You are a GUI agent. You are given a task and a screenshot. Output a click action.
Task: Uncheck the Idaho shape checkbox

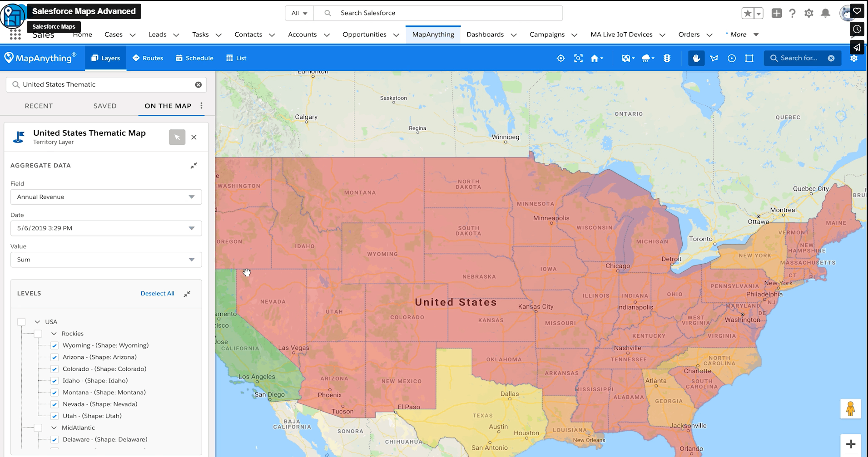click(55, 381)
